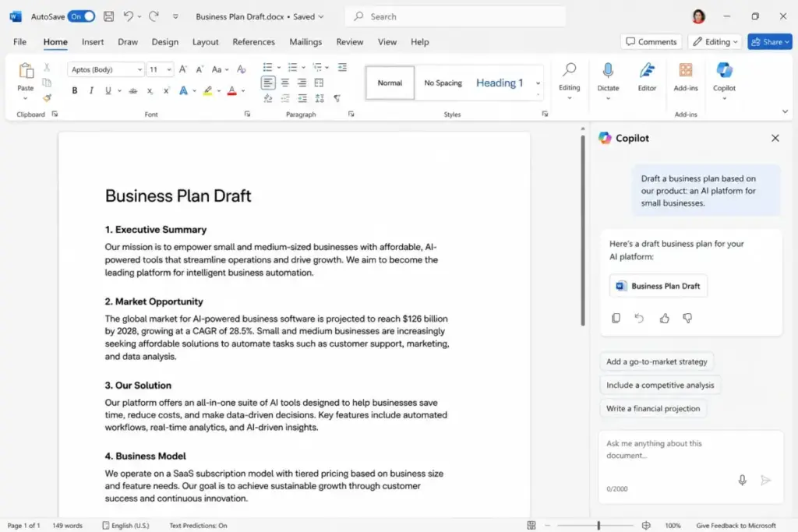Switch to the Draw tab
The width and height of the screenshot is (798, 532).
[x=128, y=42]
